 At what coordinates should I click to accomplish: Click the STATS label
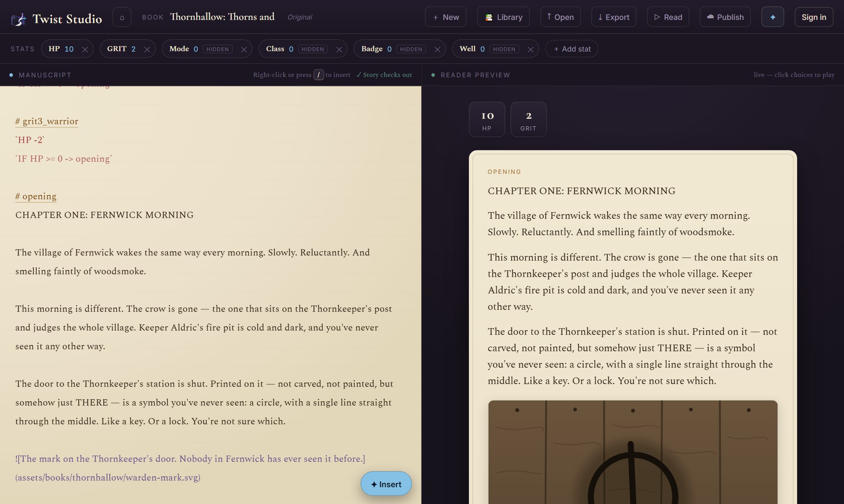coord(22,49)
